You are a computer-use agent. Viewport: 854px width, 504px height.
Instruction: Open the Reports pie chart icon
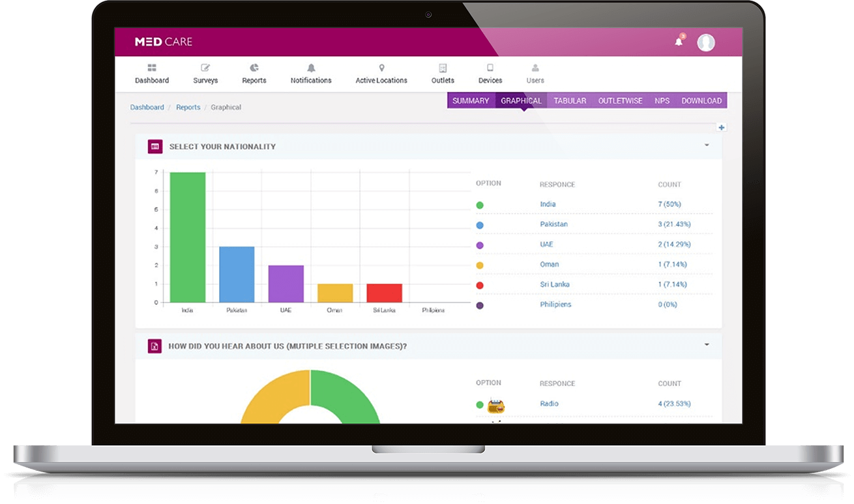coord(254,68)
